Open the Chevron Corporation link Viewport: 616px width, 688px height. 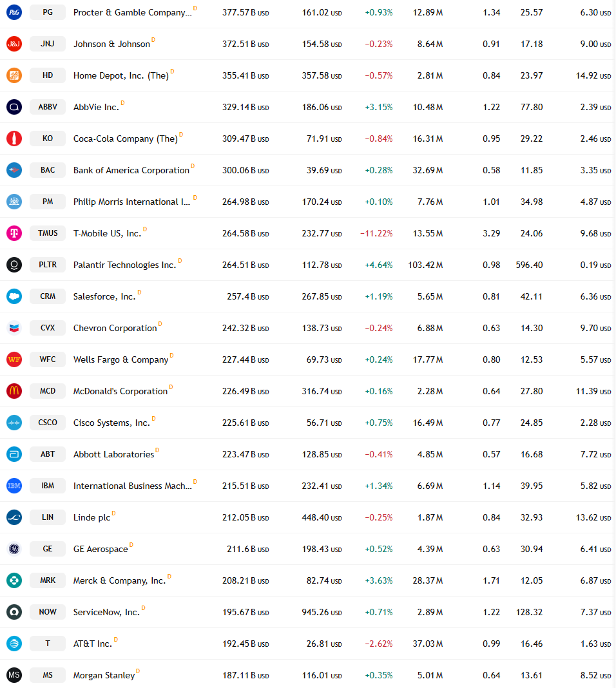[115, 328]
